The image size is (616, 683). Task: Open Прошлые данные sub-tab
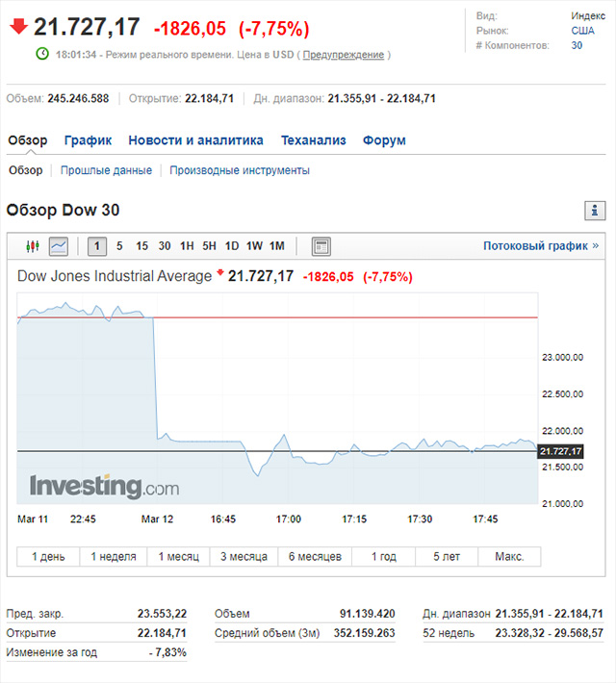tap(106, 170)
